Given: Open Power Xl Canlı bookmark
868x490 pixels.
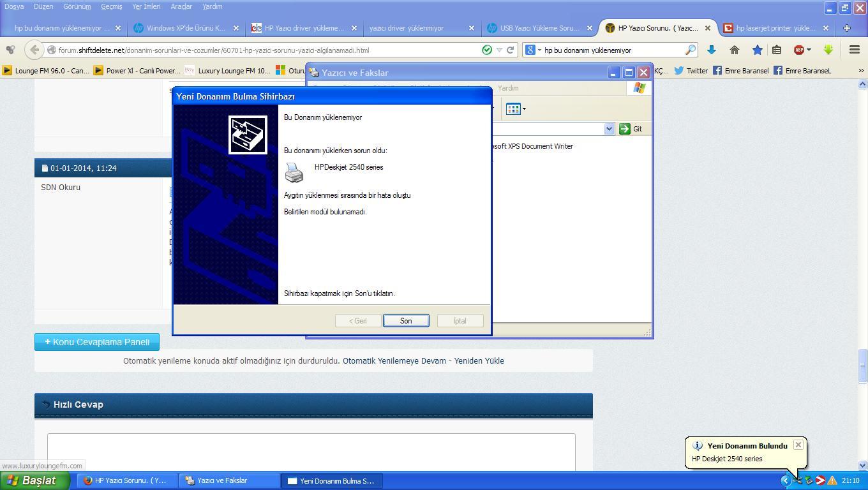Looking at the screenshot, I should tap(137, 71).
